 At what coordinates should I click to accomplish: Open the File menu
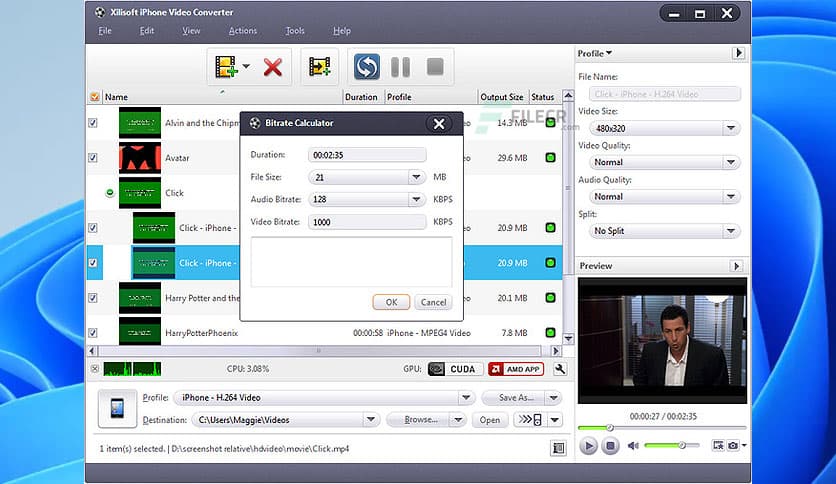[105, 31]
